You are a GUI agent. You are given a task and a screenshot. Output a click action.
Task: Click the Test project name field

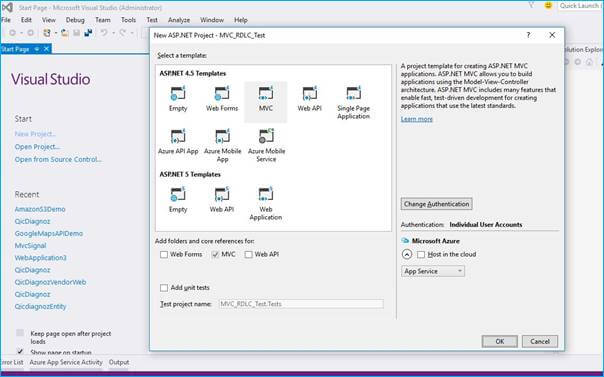coord(301,304)
